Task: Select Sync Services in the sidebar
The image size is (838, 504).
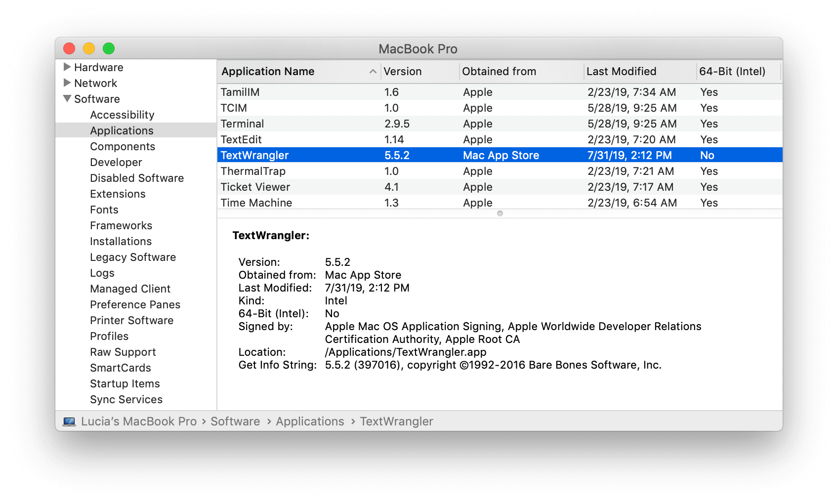Action: tap(126, 399)
